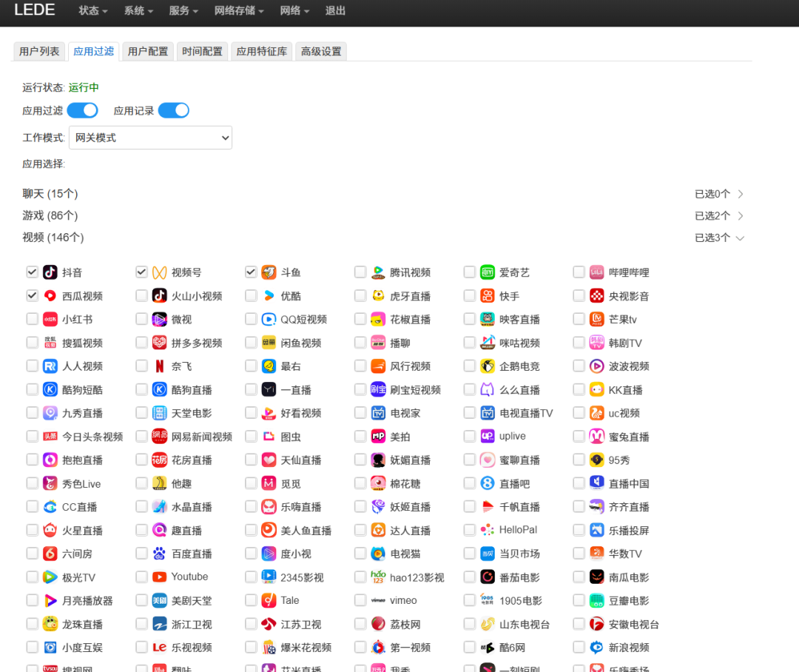799x672 pixels.
Task: Click the 爱奇艺 app icon
Action: pos(488,272)
